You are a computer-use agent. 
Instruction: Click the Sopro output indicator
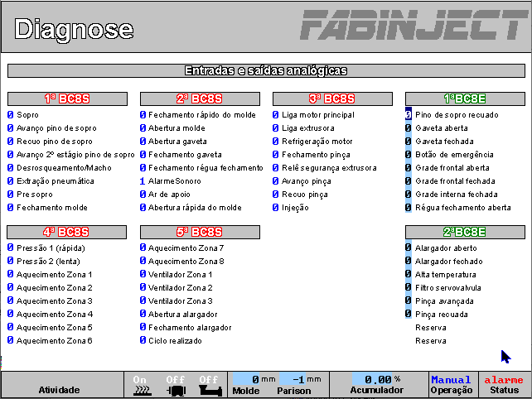click(11, 115)
